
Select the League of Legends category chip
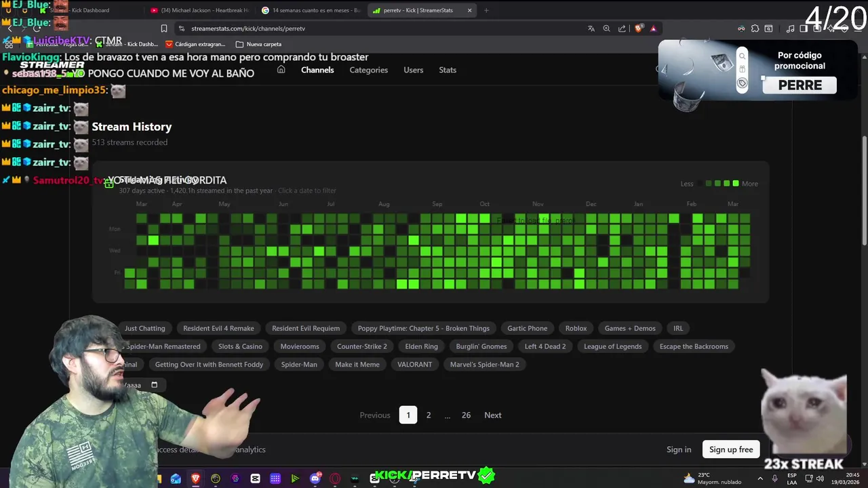[613, 346]
